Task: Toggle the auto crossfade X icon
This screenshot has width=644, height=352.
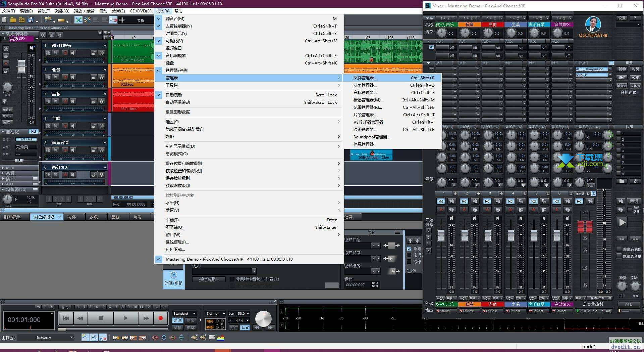Action: 78,20
